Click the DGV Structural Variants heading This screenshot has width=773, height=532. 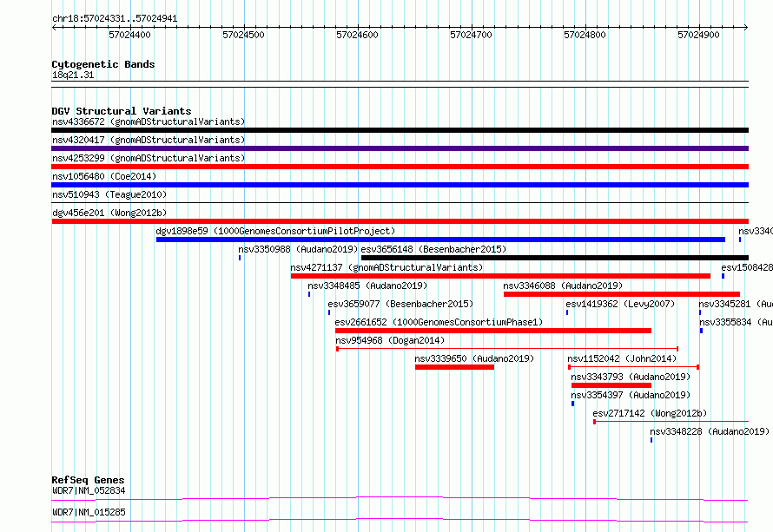point(122,111)
